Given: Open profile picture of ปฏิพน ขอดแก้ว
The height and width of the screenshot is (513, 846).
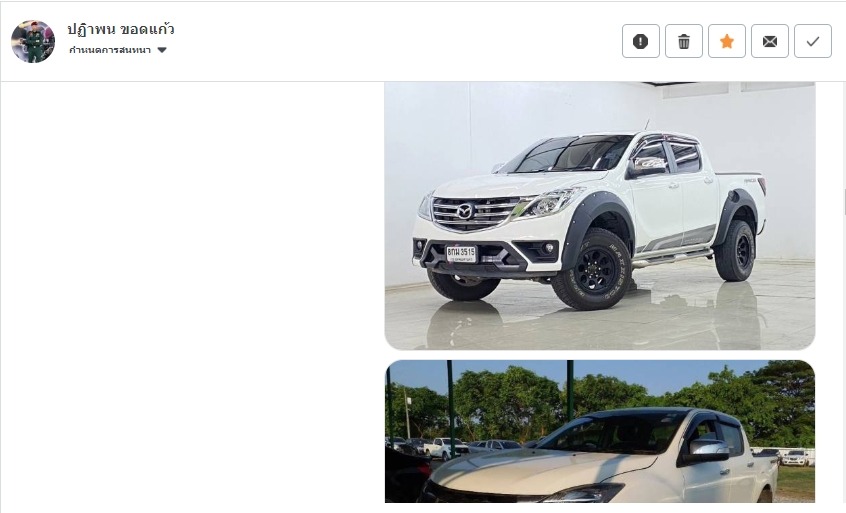Looking at the screenshot, I should [x=33, y=42].
